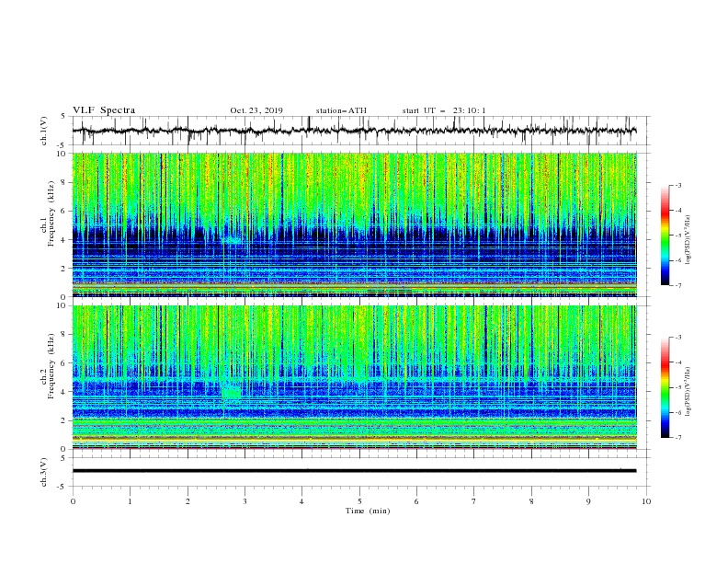728x563 pixels.
Task: Click the ch.1 spectrogram panel
Action: pyautogui.click(x=354, y=224)
